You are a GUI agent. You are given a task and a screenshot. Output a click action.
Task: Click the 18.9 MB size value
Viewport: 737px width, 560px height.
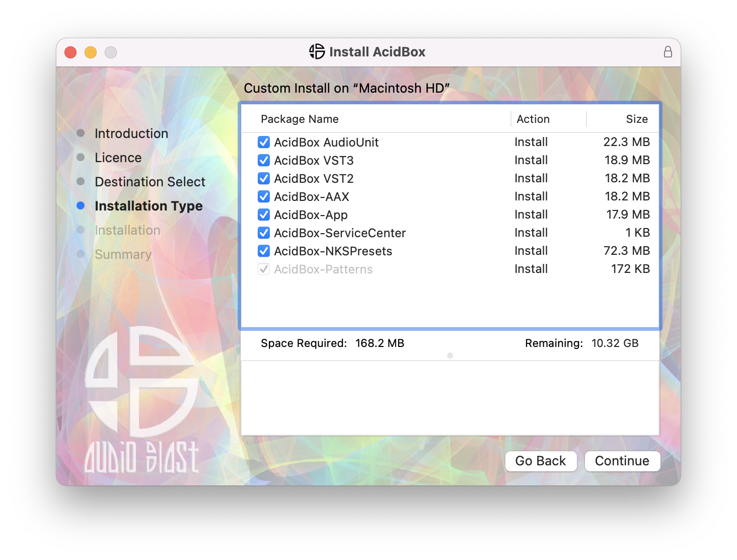[627, 160]
